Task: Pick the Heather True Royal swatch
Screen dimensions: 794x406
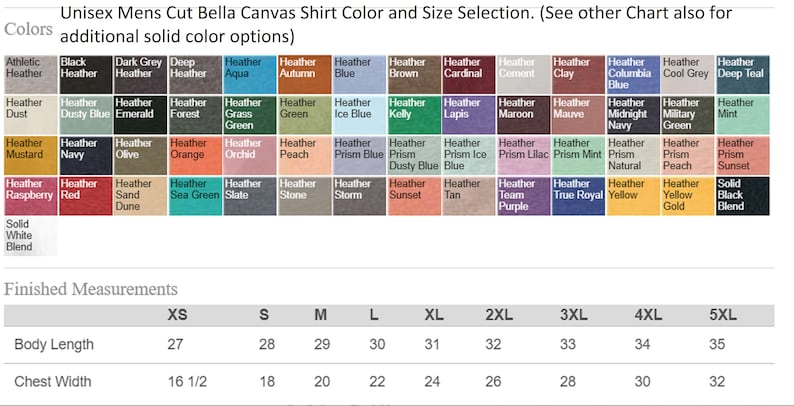Action: coord(579,196)
